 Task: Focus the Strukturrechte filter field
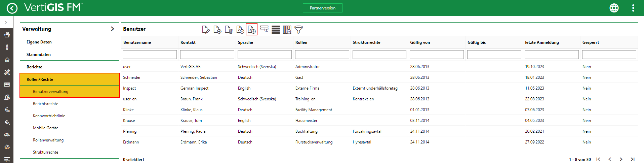(x=379, y=55)
